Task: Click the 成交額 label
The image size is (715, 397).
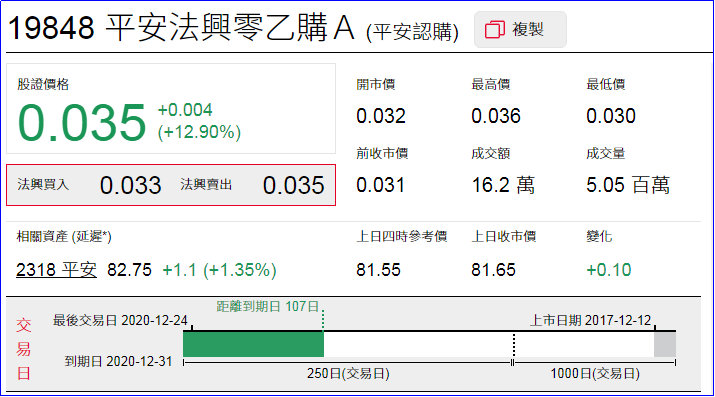Action: pyautogui.click(x=491, y=154)
